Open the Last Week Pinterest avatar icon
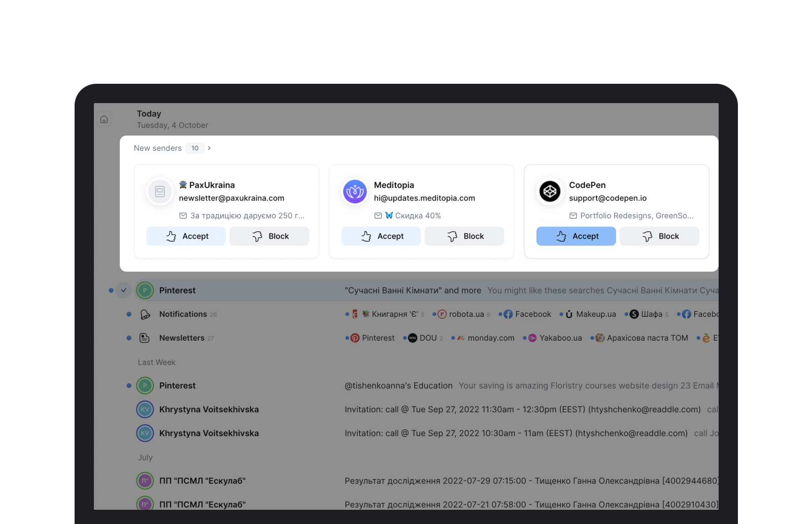Screen dimensions: 812x524 coord(145,386)
